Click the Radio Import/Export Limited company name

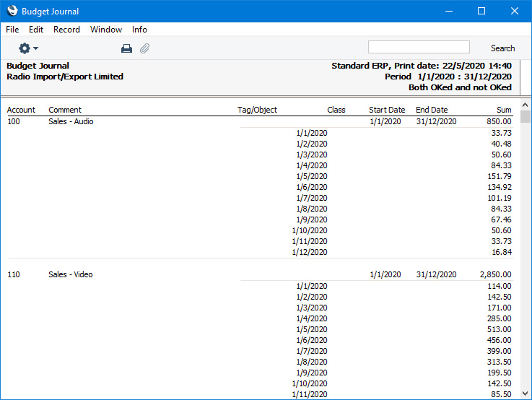click(65, 77)
